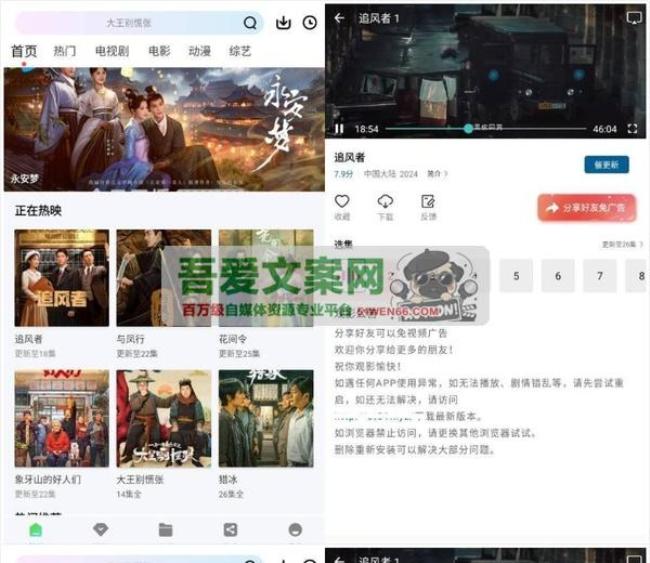
Task: Open 大王别慌张 poster
Action: pyautogui.click(x=164, y=419)
